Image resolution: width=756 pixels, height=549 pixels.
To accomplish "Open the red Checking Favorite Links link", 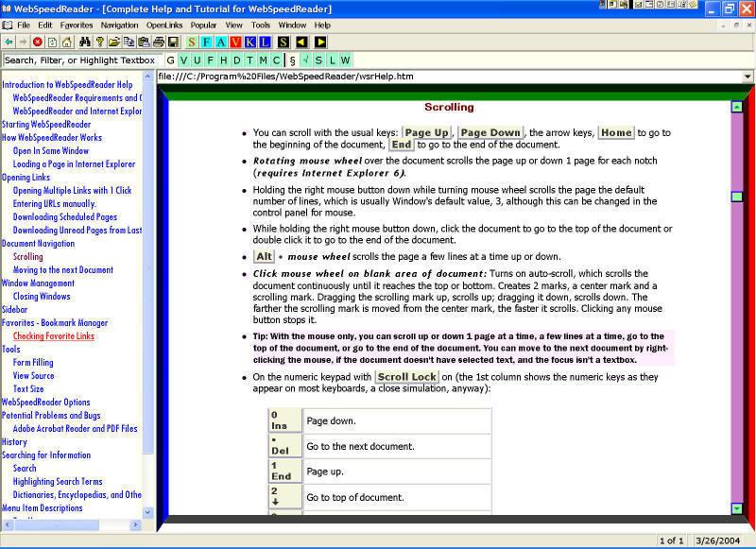I will pos(54,336).
